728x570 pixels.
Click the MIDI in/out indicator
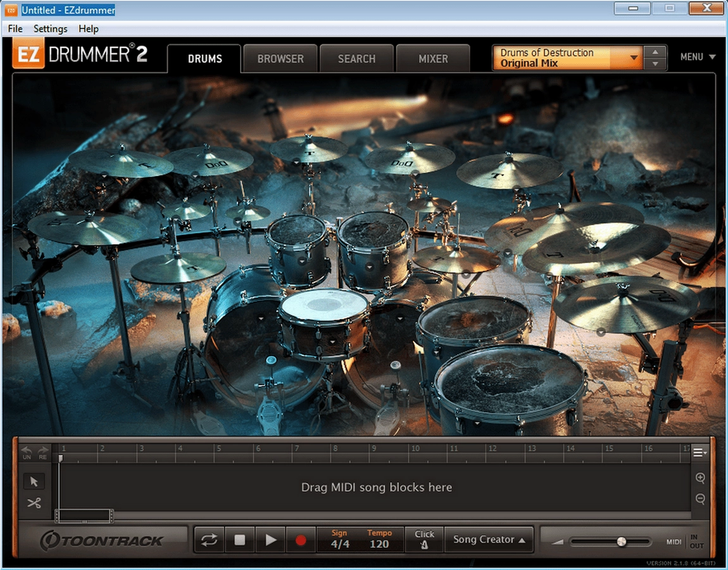point(685,541)
